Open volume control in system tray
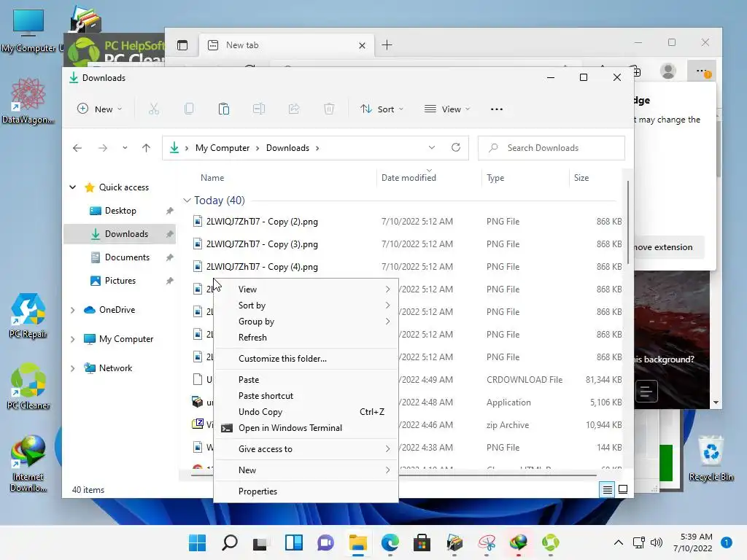 (x=657, y=542)
